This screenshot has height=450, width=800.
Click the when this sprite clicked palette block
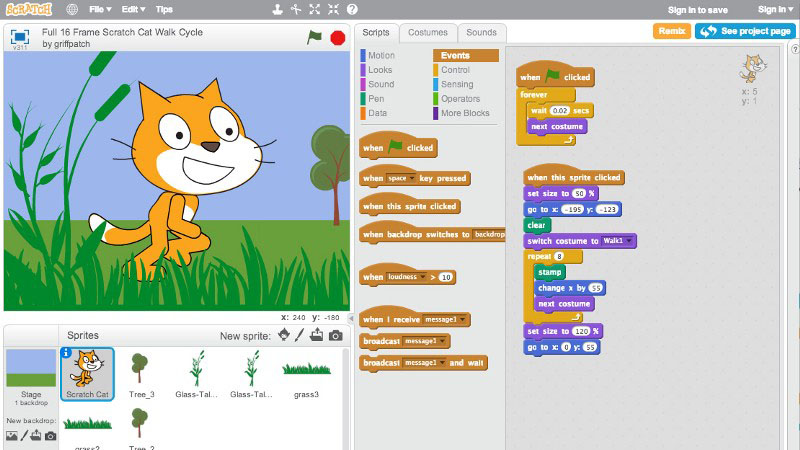(x=410, y=205)
